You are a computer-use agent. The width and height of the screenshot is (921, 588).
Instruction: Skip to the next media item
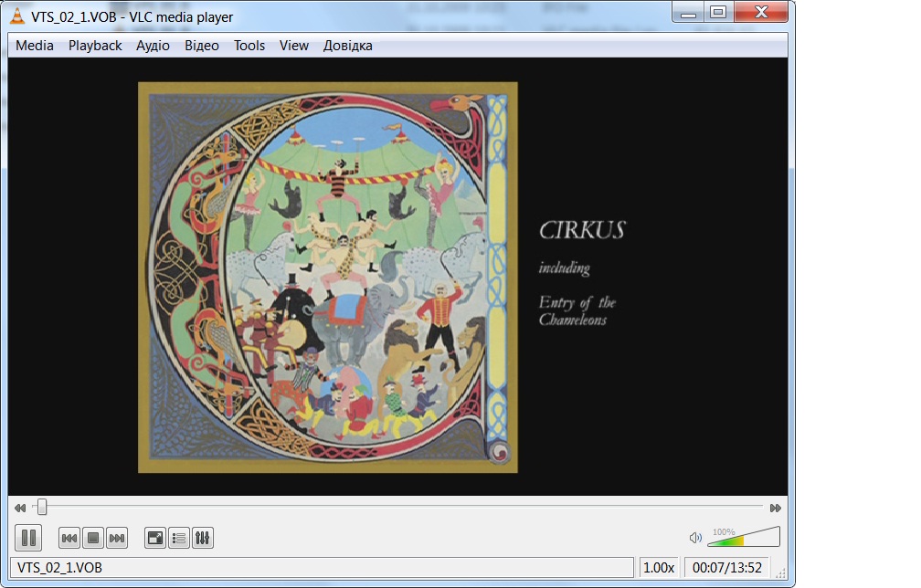click(116, 538)
